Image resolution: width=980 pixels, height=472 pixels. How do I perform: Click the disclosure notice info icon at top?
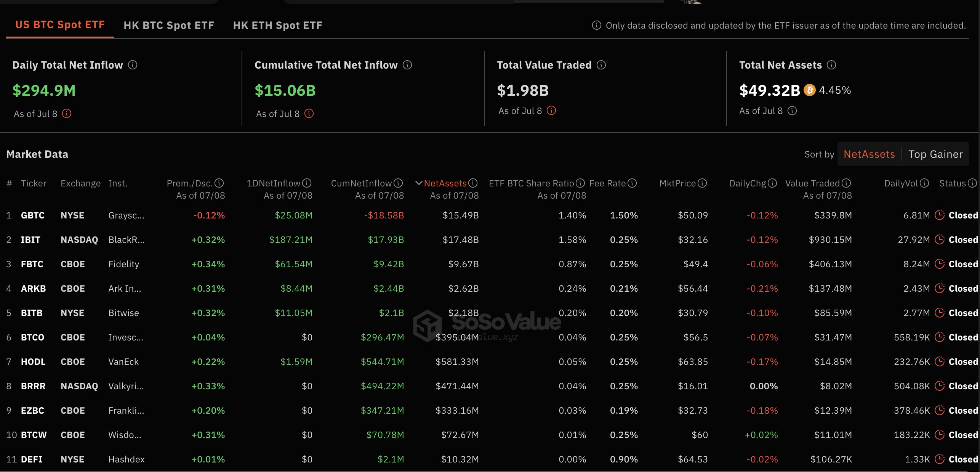[x=596, y=25]
